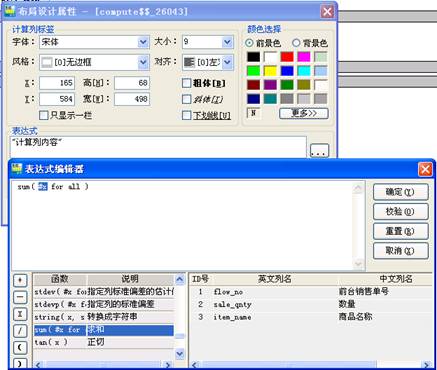Image resolution: width=437 pixels, height=370 pixels.
Task: Select the item_name column row
Action: coord(312,317)
